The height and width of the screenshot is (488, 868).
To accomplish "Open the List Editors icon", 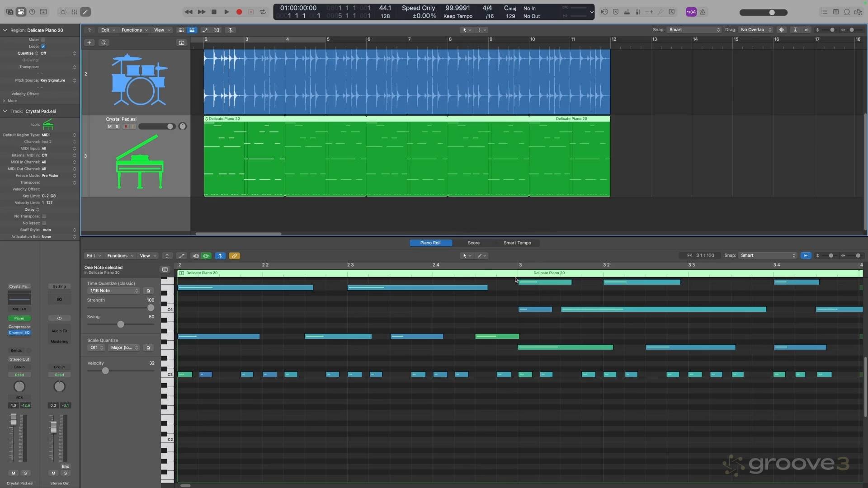I will click(x=824, y=12).
